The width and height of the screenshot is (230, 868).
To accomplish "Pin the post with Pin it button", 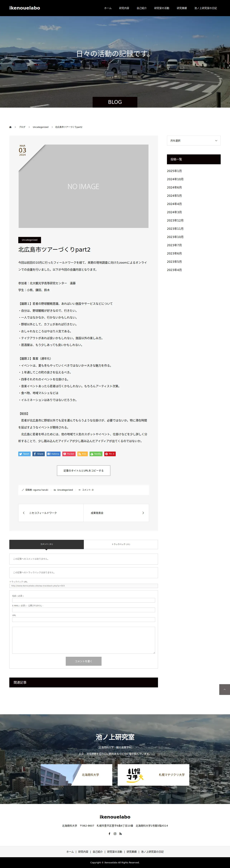I will point(110,454).
